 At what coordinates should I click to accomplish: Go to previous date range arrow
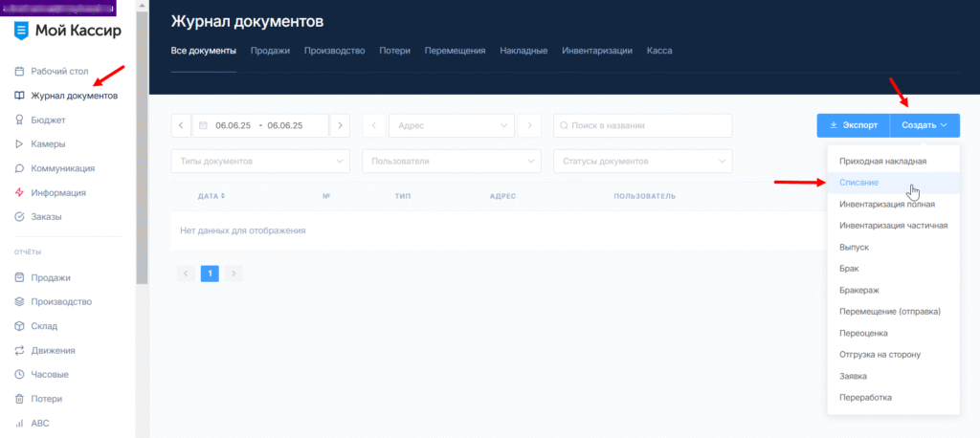pos(181,125)
